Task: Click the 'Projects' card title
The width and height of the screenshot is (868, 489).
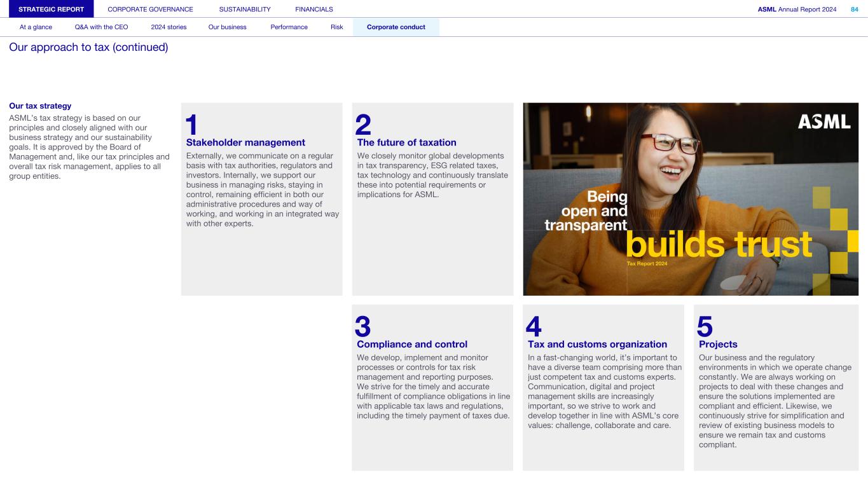Action: pyautogui.click(x=718, y=344)
